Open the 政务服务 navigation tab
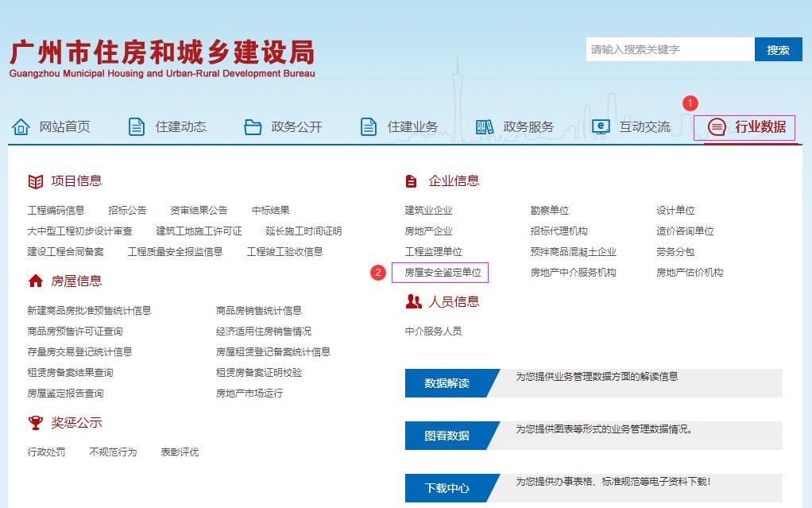The image size is (812, 508). pyautogui.click(x=528, y=126)
